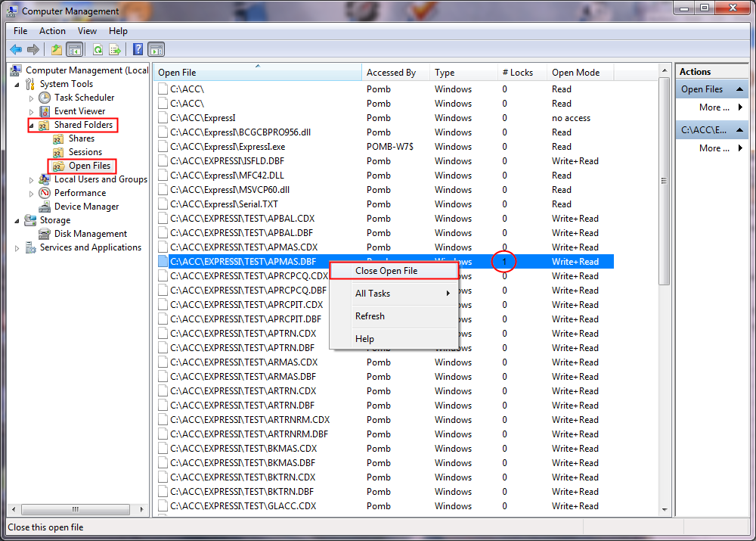Expand the Services and Applications node
Image resolution: width=756 pixels, height=541 pixels.
tap(15, 247)
